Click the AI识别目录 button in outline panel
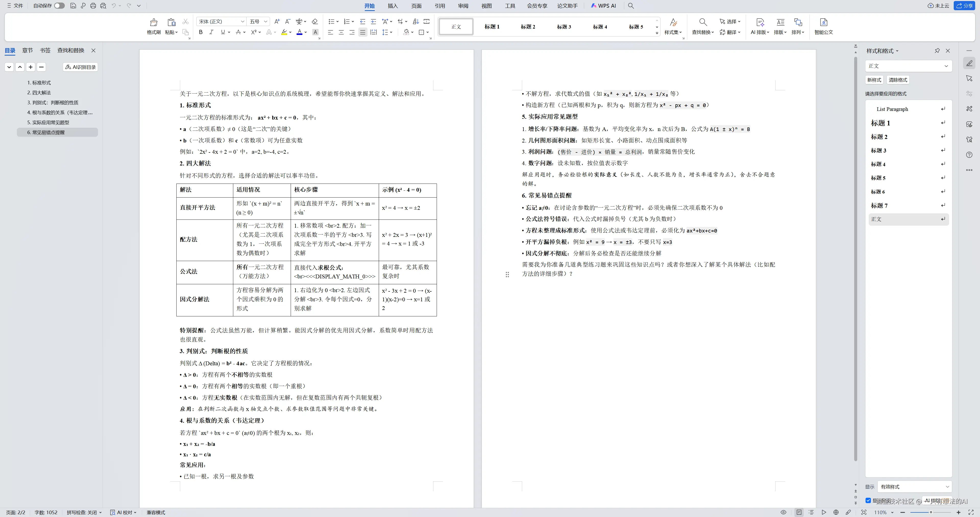This screenshot has width=980, height=517. [x=80, y=67]
